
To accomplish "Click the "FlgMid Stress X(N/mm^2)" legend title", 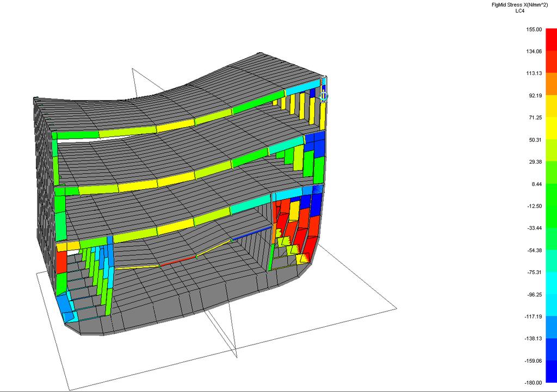I will [x=519, y=5].
